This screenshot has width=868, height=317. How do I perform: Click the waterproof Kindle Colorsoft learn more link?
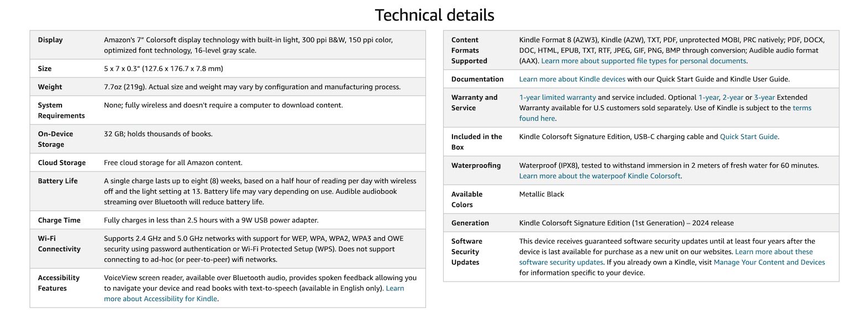tap(600, 176)
